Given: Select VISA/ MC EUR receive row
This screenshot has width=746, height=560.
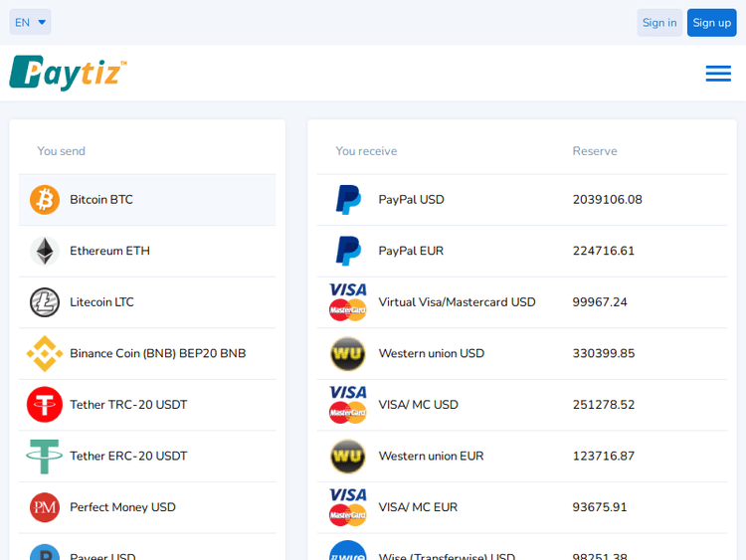Looking at the screenshot, I should [418, 507].
